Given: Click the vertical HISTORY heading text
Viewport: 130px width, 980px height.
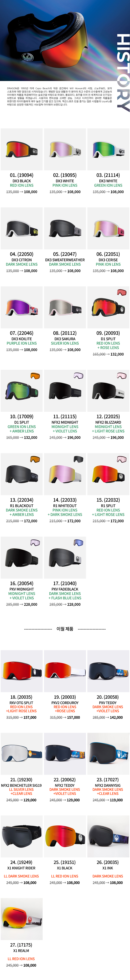Looking at the screenshot, I should [123, 72].
